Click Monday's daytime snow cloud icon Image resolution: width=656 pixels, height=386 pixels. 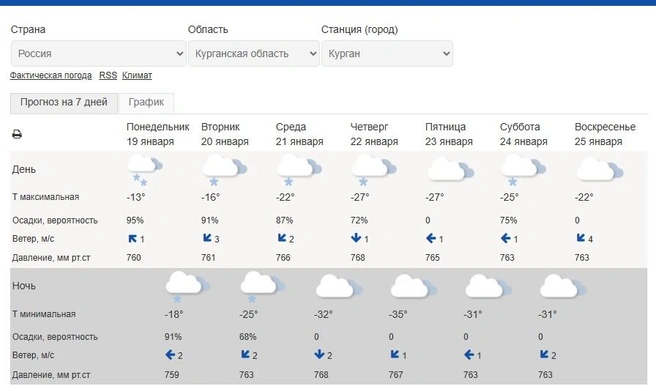(x=144, y=169)
